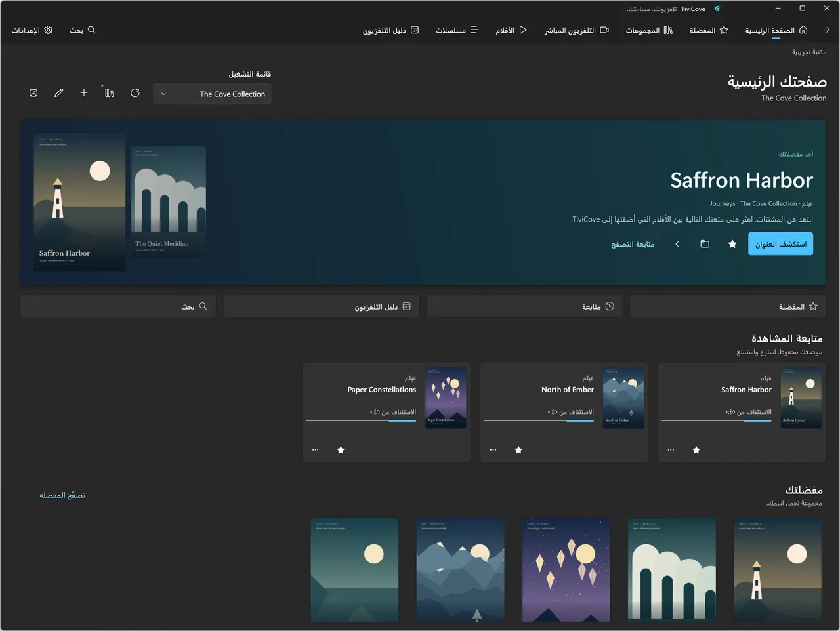The width and height of the screenshot is (840, 631).
Task: Click the Saffron Harbor card progress bar
Action: click(717, 421)
